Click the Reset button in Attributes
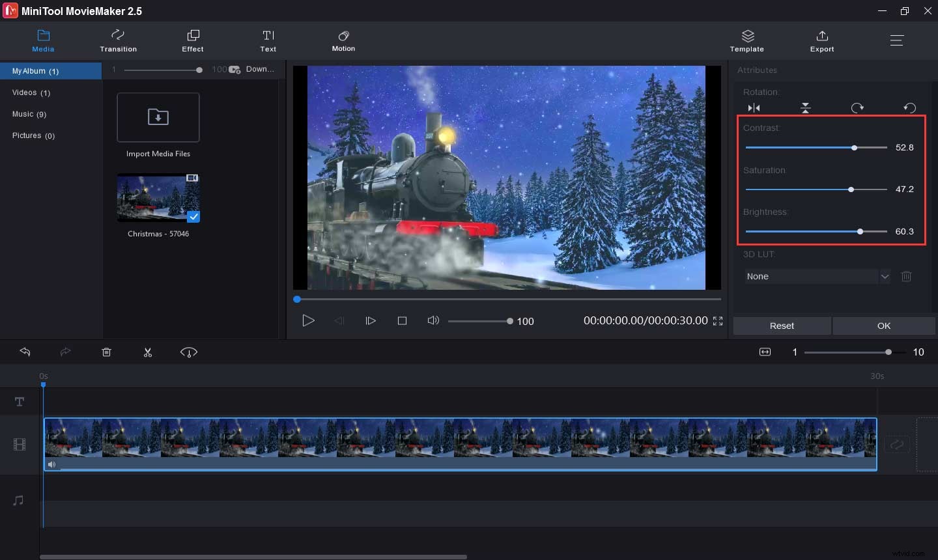Image resolution: width=938 pixels, height=560 pixels. (x=782, y=326)
